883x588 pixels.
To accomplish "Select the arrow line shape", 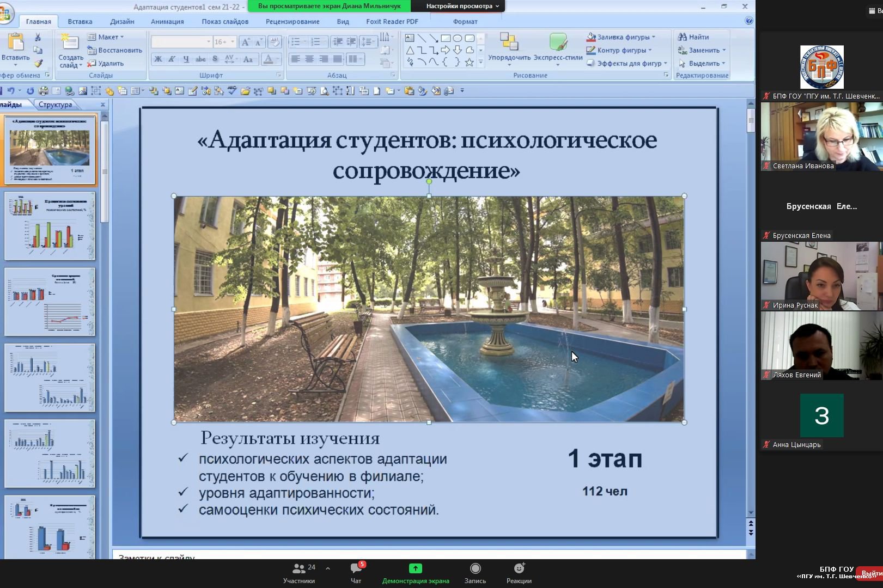I will [434, 38].
